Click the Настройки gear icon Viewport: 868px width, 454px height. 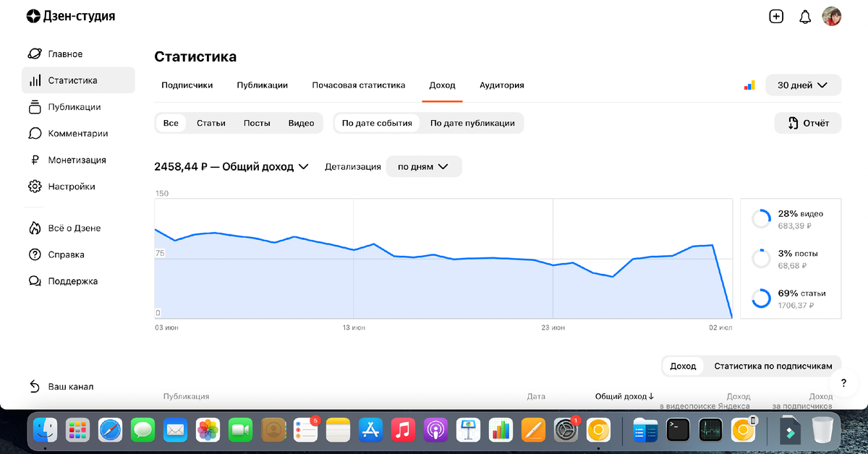coord(35,187)
